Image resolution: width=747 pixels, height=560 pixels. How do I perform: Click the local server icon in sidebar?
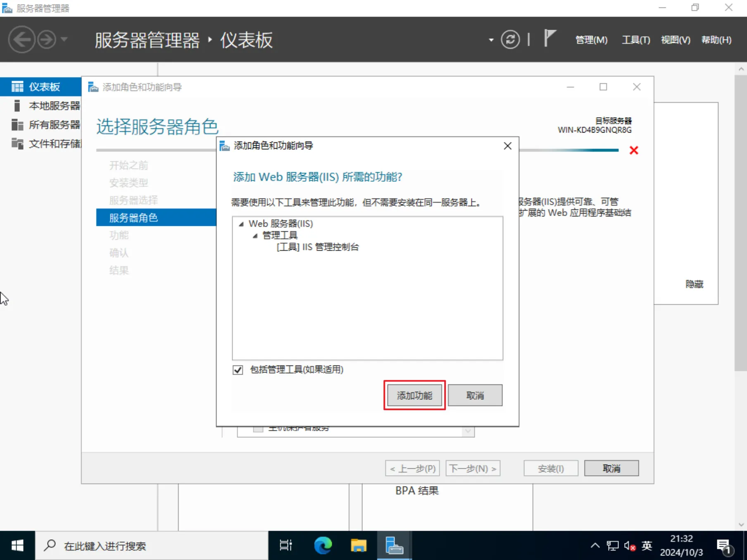tap(17, 106)
